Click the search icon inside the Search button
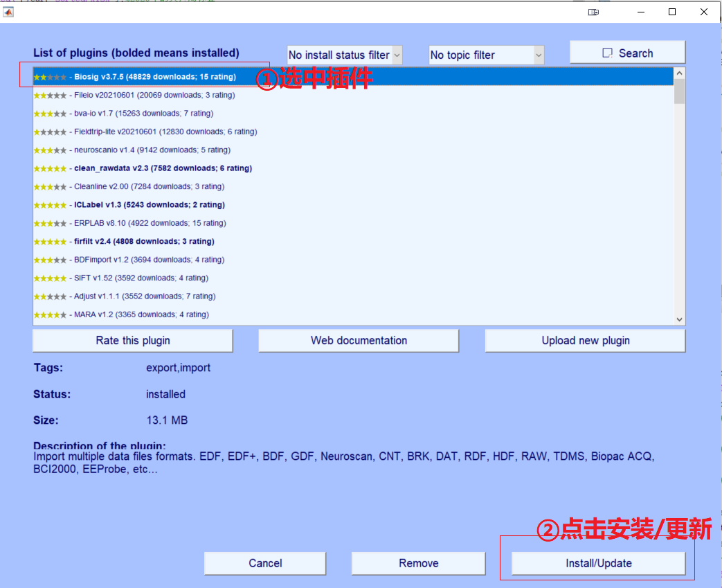Image resolution: width=722 pixels, height=588 pixels. coord(607,52)
